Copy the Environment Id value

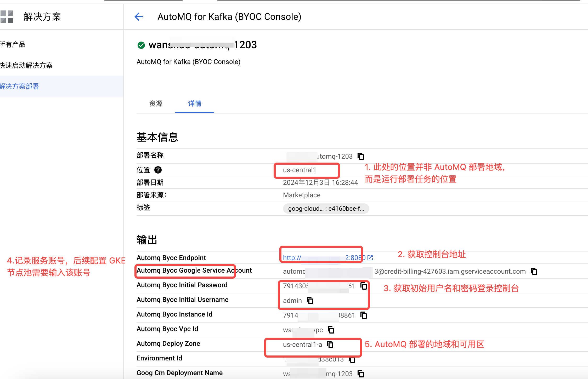point(352,360)
